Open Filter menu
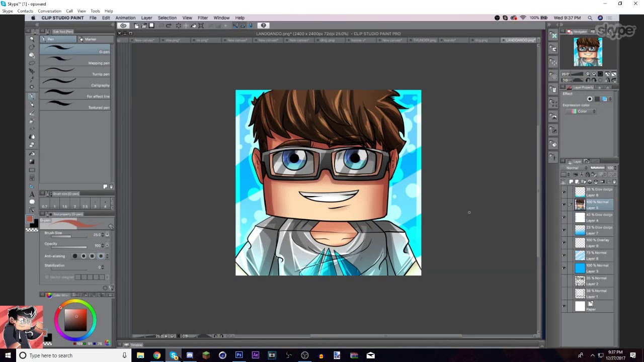 pos(203,18)
